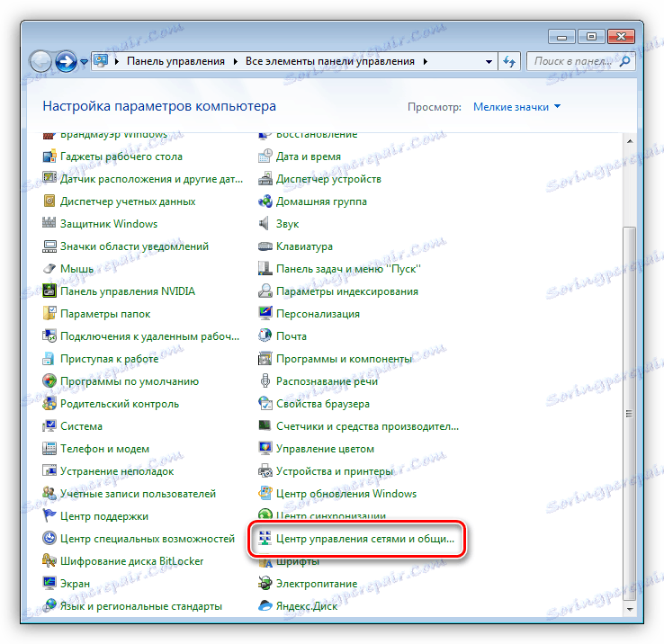
Task: Click the BitLocker Drive Encryption icon
Action: point(49,561)
